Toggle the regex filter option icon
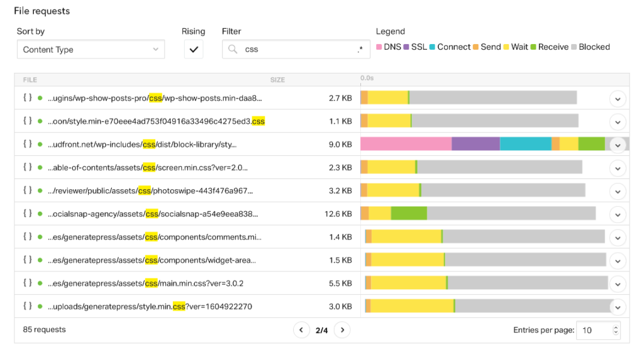Image resolution: width=644 pixels, height=362 pixels. point(360,50)
